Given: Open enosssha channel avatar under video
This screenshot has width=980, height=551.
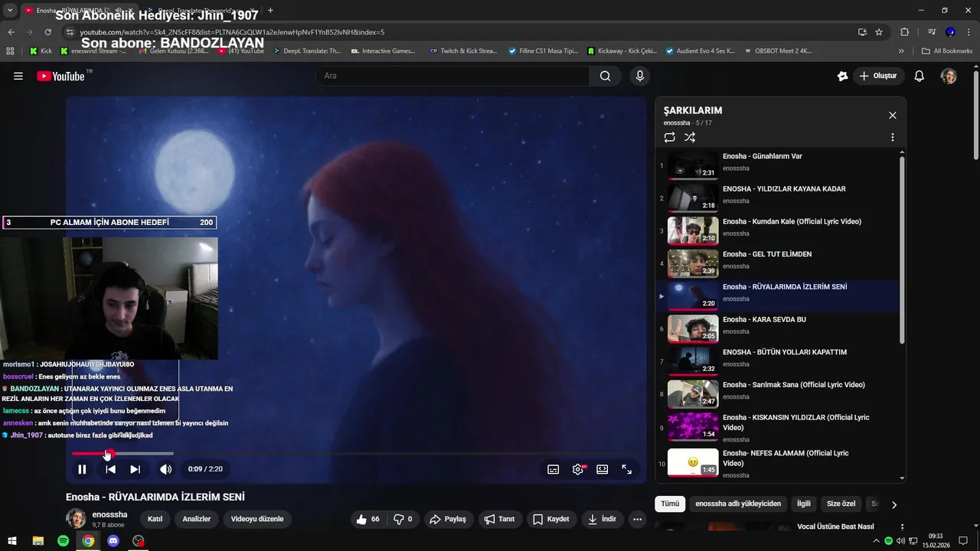Looking at the screenshot, I should (76, 518).
